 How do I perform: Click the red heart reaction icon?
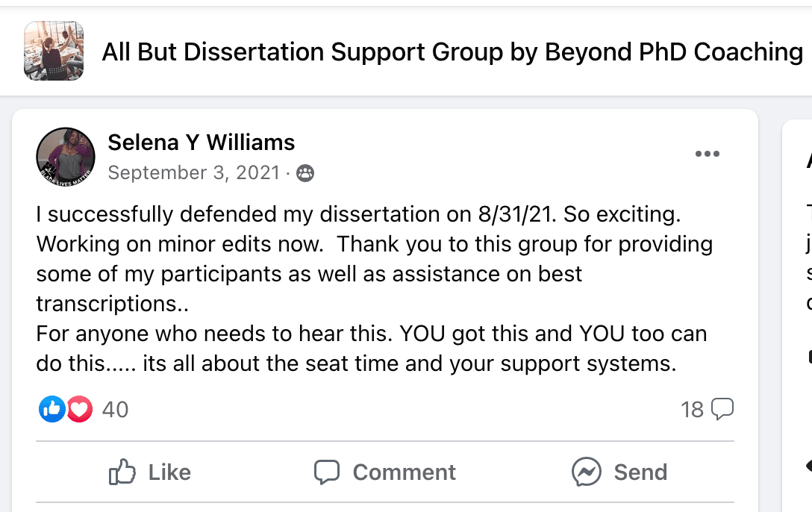(79, 409)
